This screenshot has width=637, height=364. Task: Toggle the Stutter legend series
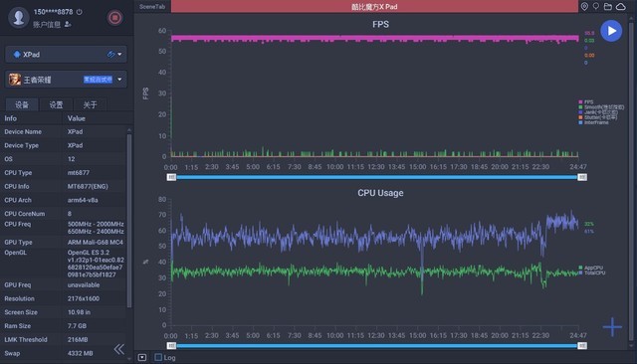pyautogui.click(x=597, y=117)
